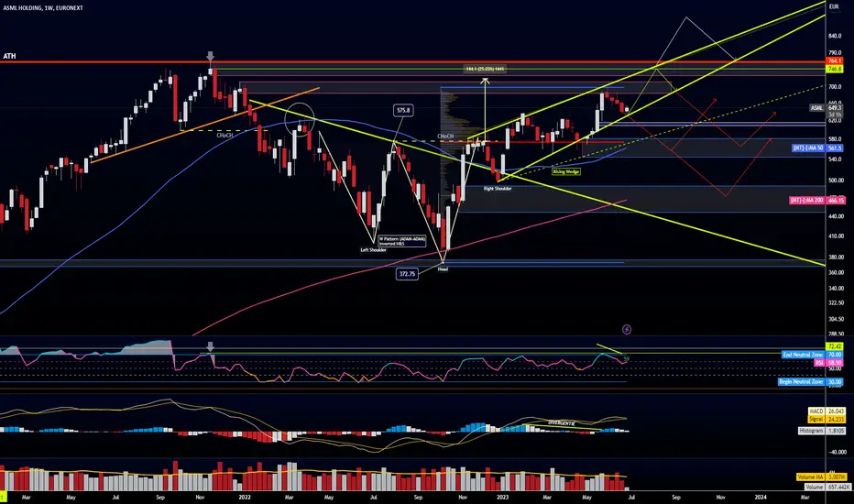Select the gray arrow marker at ATH peak

click(x=210, y=56)
